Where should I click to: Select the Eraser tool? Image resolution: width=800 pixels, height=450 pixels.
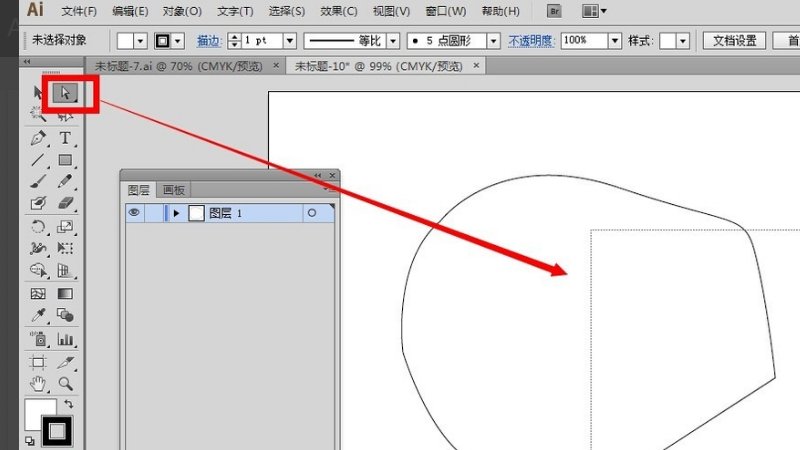tap(65, 203)
